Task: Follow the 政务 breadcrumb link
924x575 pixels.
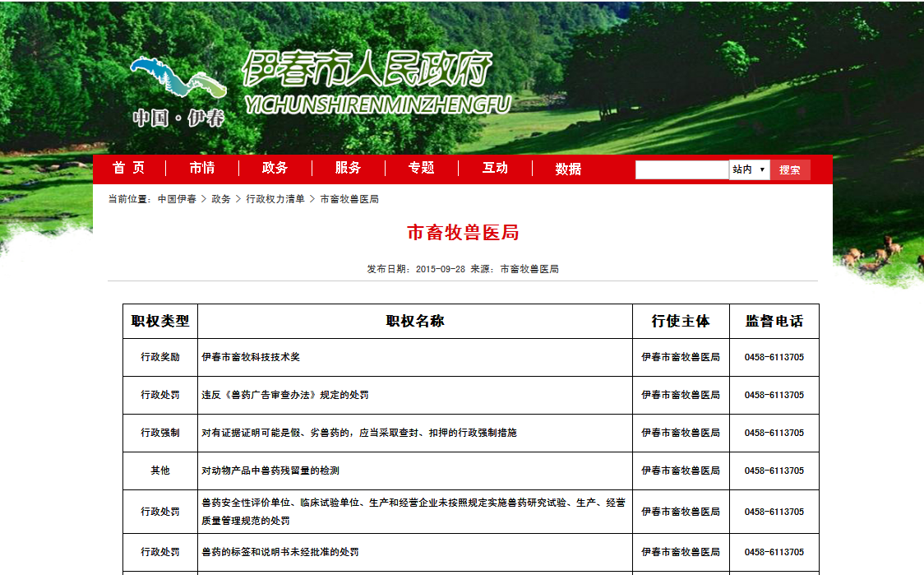Action: (221, 199)
